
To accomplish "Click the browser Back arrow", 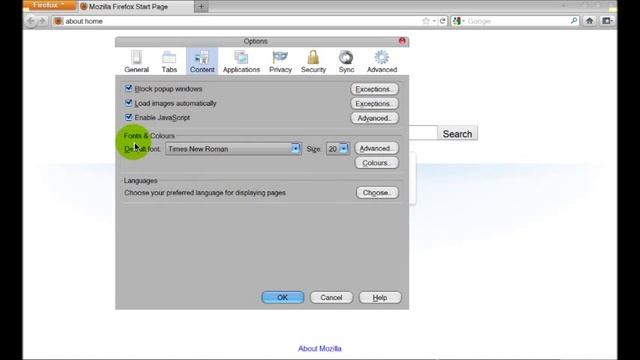I will 31,21.
